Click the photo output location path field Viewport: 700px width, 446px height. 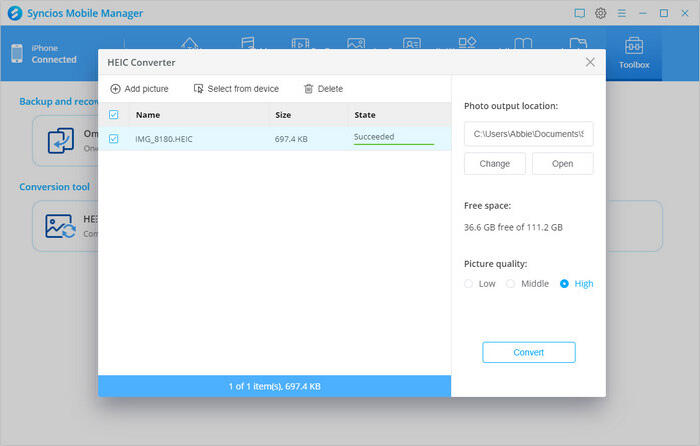coord(528,133)
